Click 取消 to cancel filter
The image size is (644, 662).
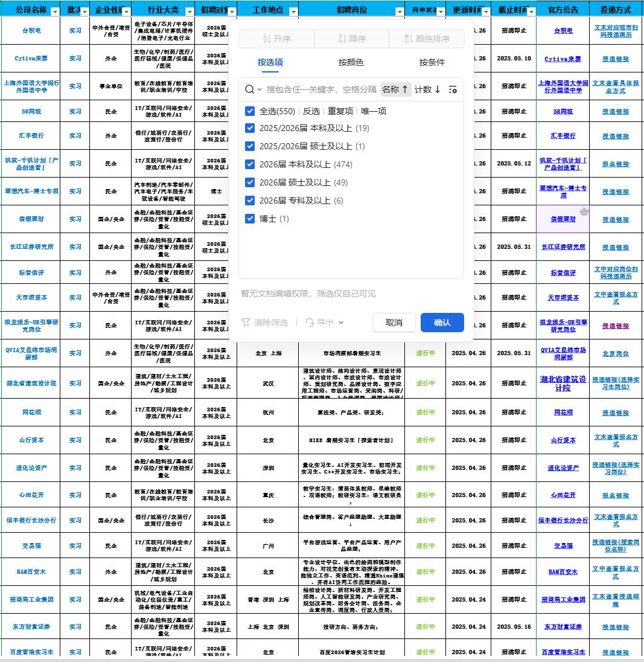pos(394,323)
